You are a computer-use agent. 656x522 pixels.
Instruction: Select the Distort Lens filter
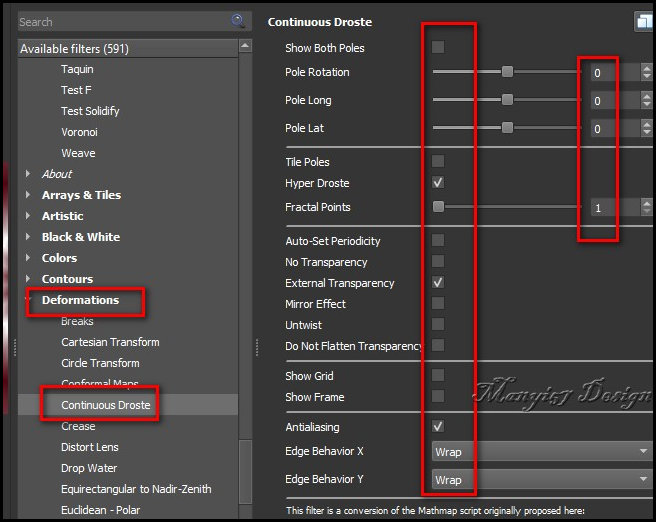[90, 447]
